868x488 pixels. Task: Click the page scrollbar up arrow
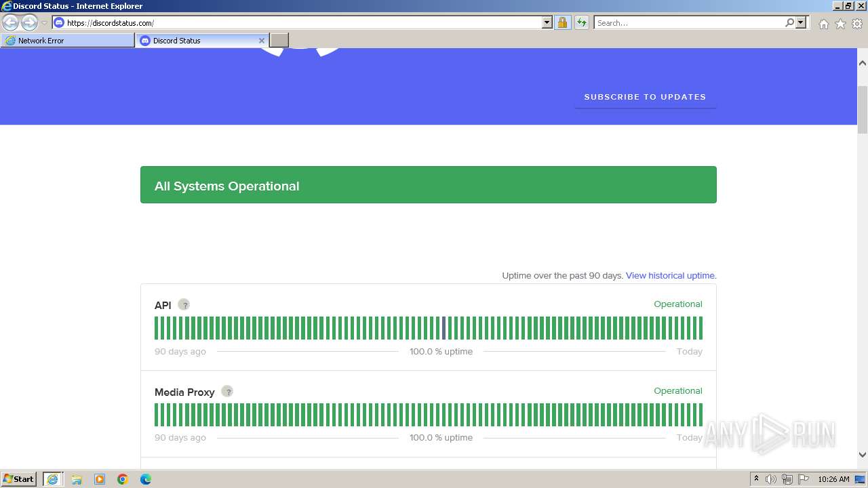point(863,63)
